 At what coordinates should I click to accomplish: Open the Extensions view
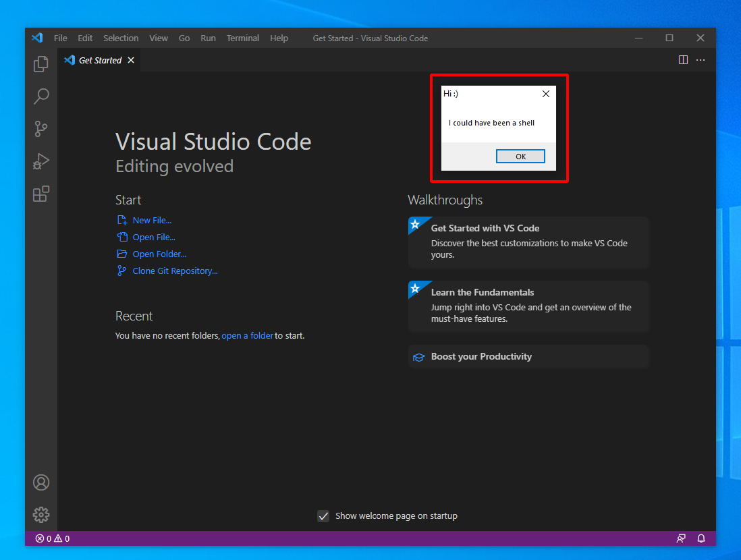click(x=41, y=194)
